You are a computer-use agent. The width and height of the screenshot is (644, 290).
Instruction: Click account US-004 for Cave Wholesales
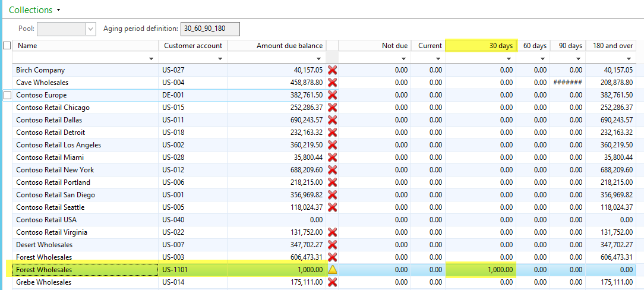(173, 83)
